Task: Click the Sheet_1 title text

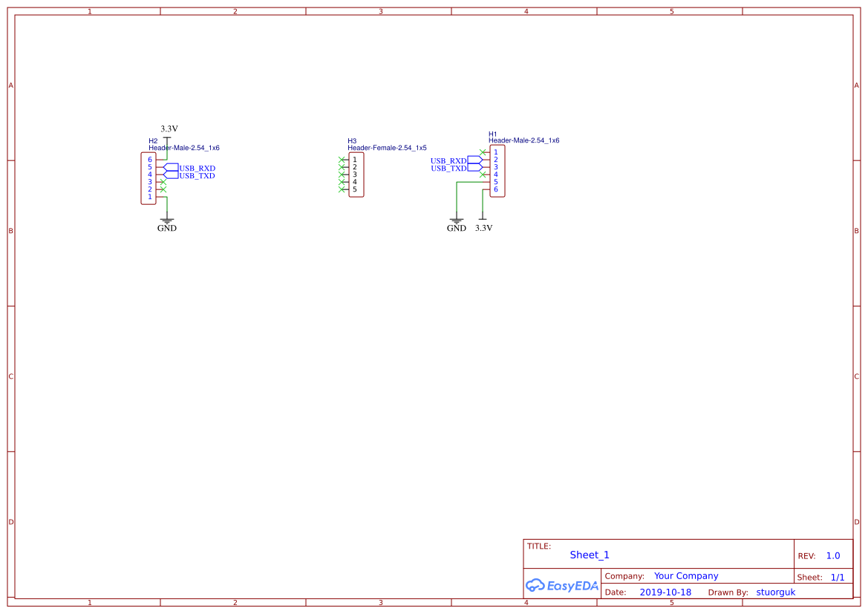Action: [x=589, y=555]
